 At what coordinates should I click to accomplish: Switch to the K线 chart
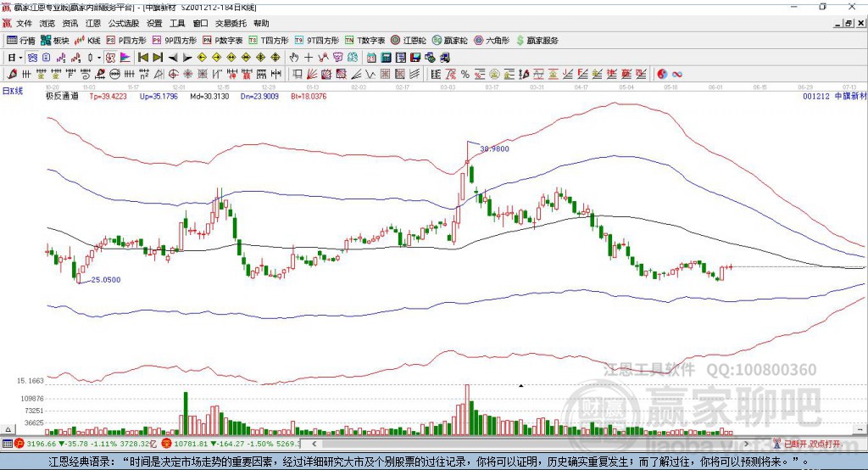(87, 41)
